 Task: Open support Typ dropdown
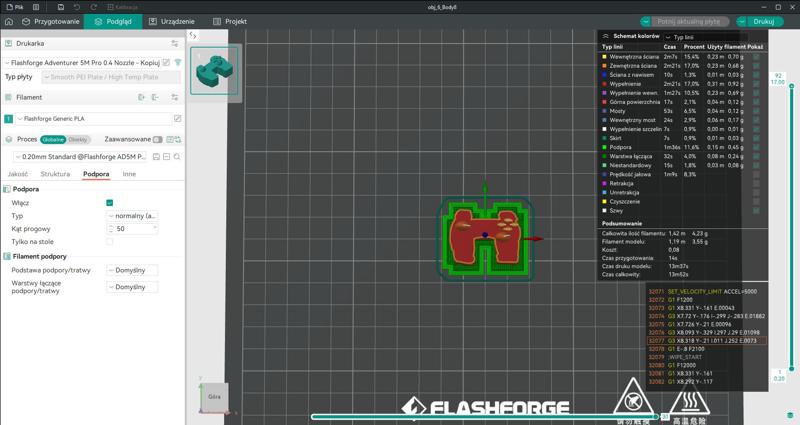tap(132, 216)
